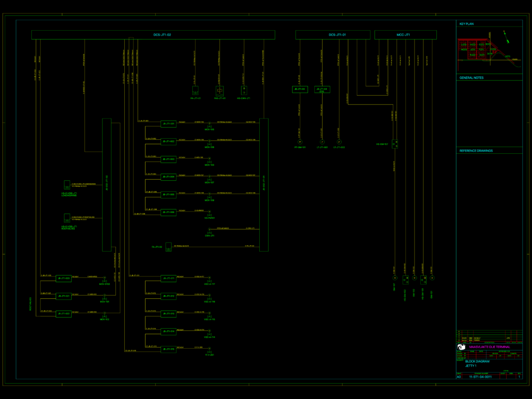Click the key plan site thumbnail
The height and width of the screenshot is (399, 532).
(x=489, y=50)
